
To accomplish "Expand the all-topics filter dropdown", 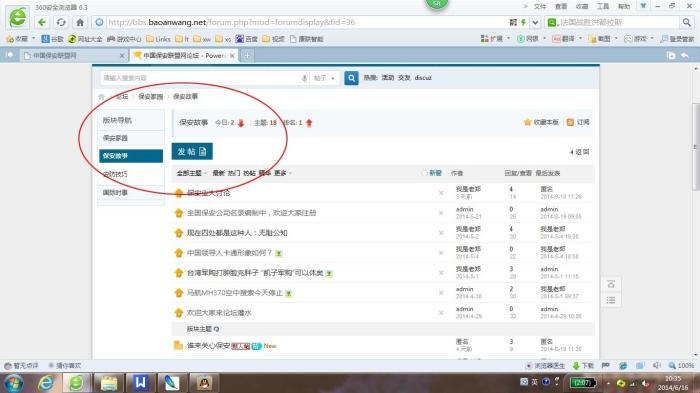I will coord(192,173).
